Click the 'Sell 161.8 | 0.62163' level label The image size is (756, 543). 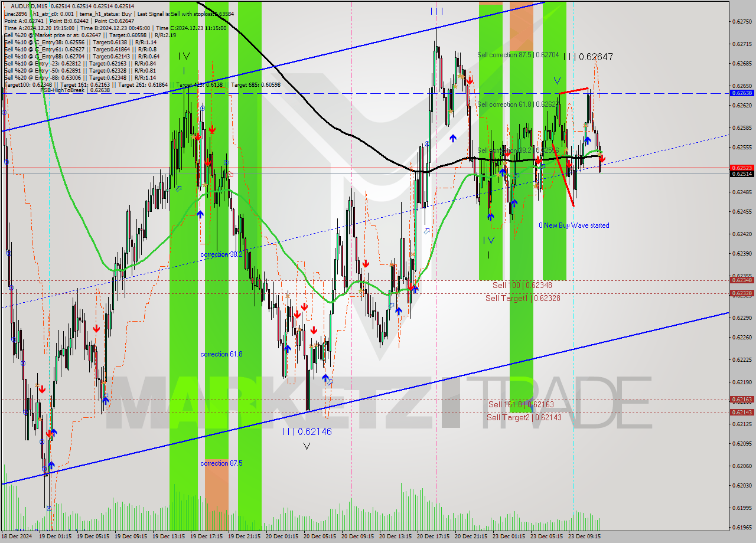521,404
